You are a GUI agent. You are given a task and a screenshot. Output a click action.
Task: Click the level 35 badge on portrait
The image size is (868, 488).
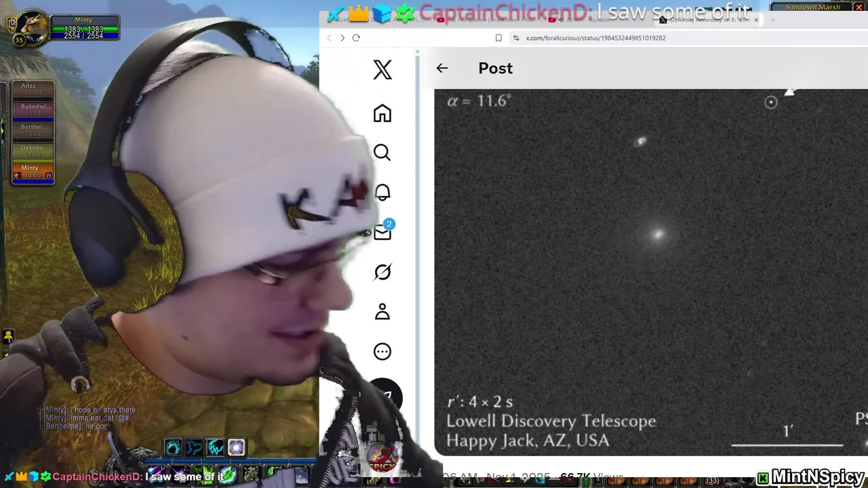pyautogui.click(x=19, y=40)
